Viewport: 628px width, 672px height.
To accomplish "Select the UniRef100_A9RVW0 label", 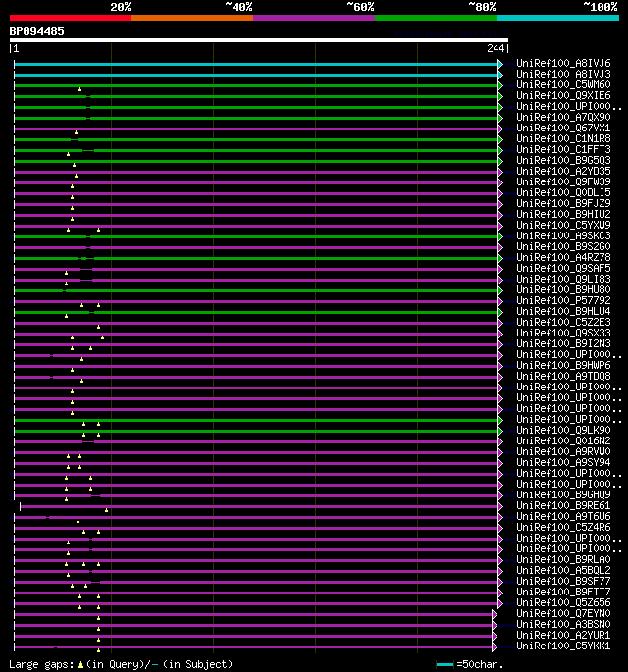I will [563, 451].
